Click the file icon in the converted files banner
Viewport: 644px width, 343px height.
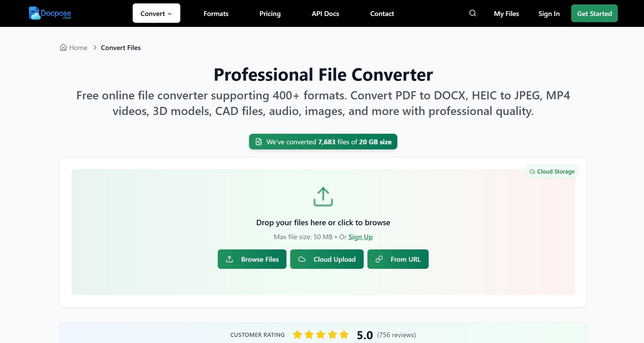pyautogui.click(x=259, y=142)
